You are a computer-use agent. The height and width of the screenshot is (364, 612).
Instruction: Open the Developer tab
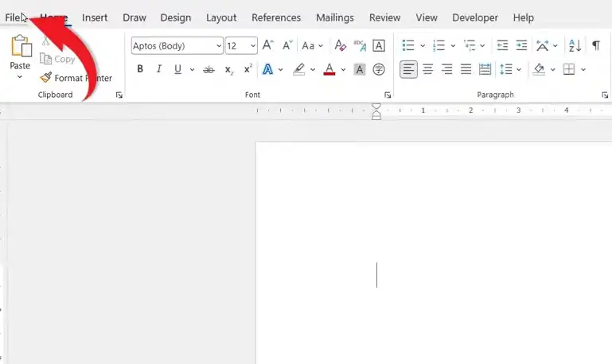475,17
